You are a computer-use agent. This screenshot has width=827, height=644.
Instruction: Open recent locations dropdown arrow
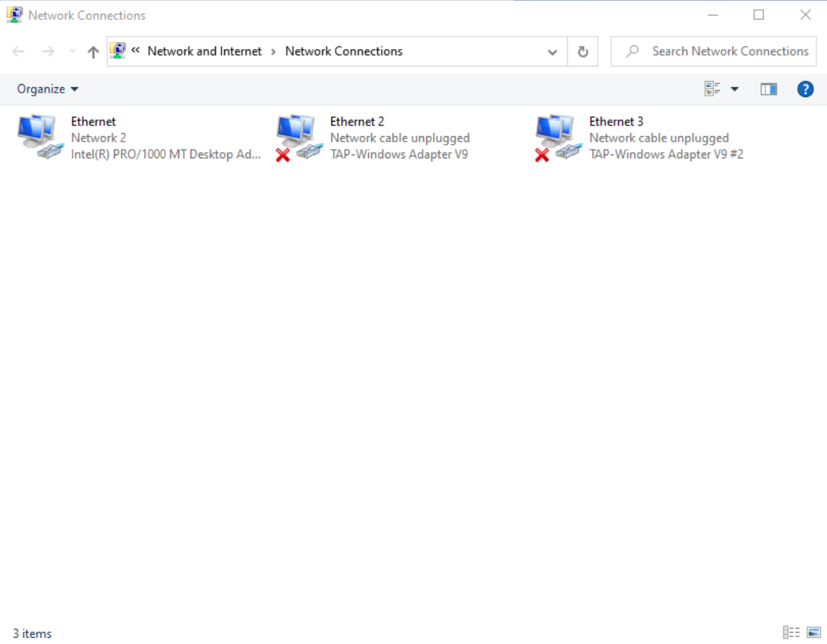[73, 52]
